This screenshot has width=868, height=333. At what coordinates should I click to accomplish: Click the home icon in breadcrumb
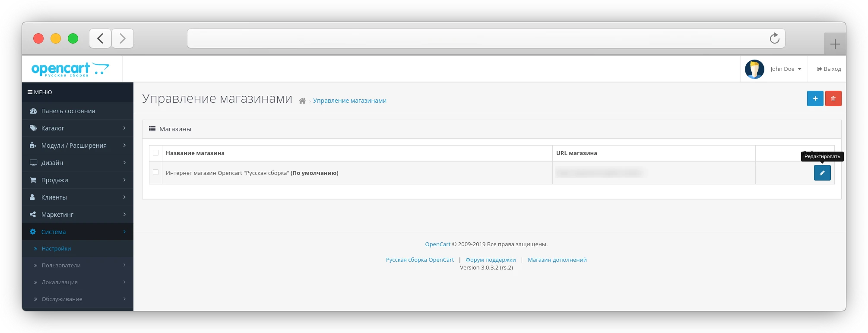pyautogui.click(x=302, y=101)
